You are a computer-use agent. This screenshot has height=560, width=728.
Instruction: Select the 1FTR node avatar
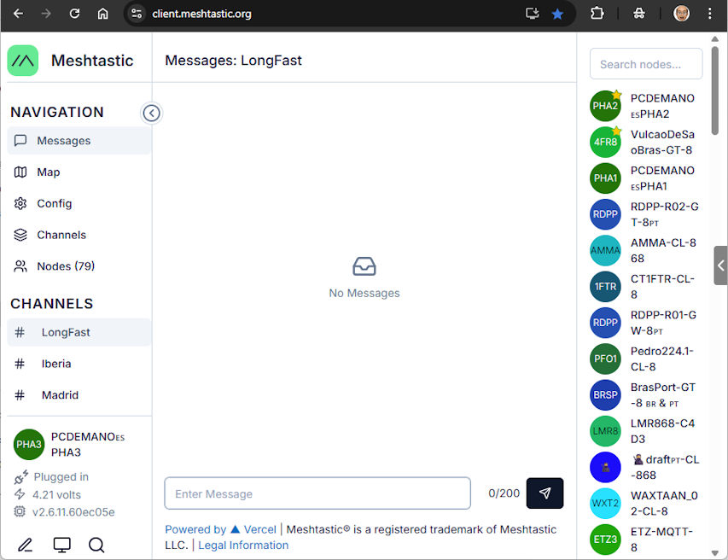point(605,287)
